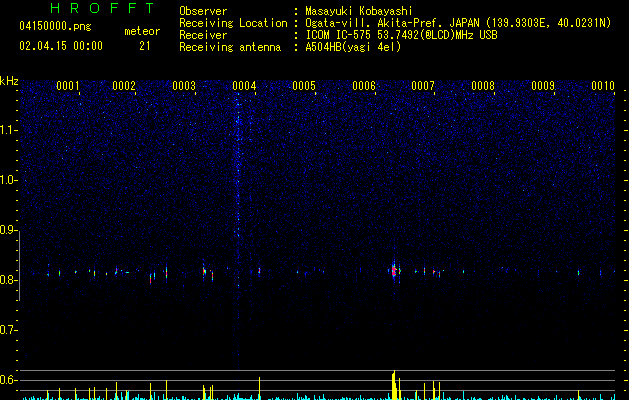Click time marker 0010
Viewport: 629px width, 400px height.
[603, 86]
